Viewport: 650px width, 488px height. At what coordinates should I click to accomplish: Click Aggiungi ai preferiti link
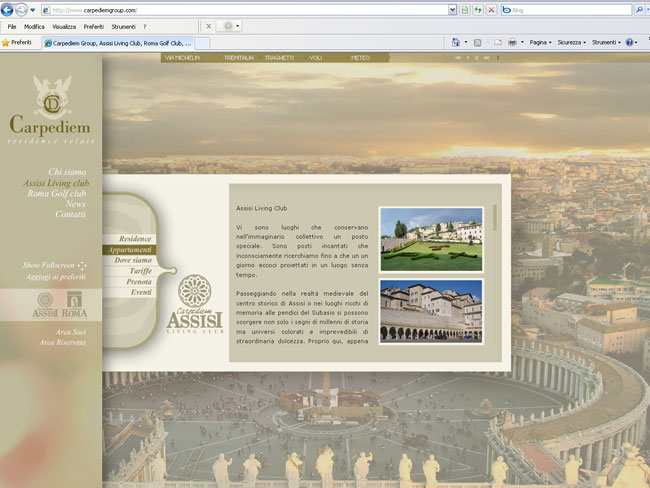(56, 277)
